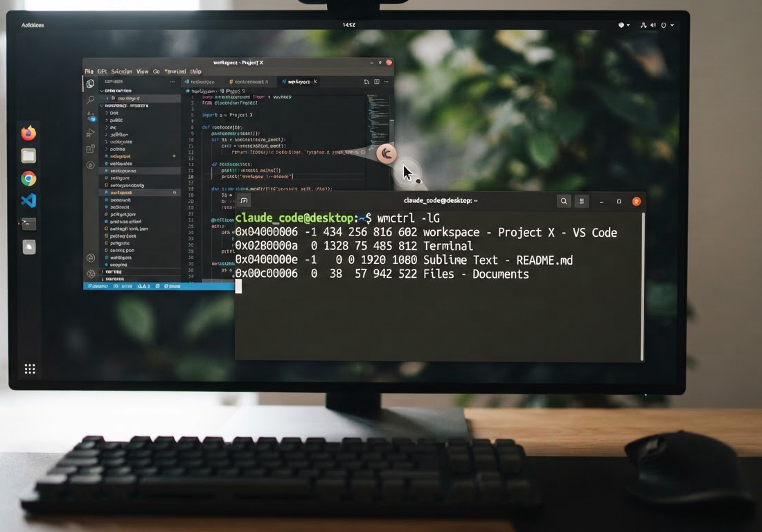The height and width of the screenshot is (532, 762).
Task: Open Run and Debug view in VS Code
Action: click(90, 132)
